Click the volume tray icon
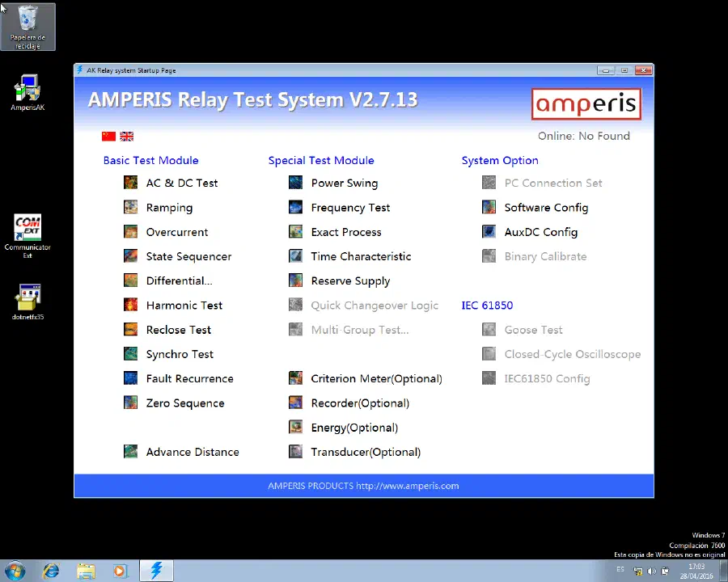This screenshot has height=582, width=728. (x=651, y=571)
